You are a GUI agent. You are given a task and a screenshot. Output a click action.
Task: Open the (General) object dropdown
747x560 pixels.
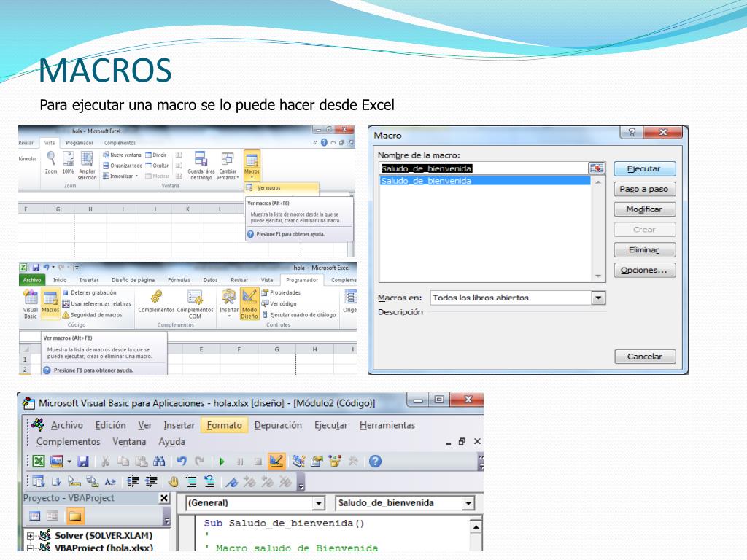point(319,503)
